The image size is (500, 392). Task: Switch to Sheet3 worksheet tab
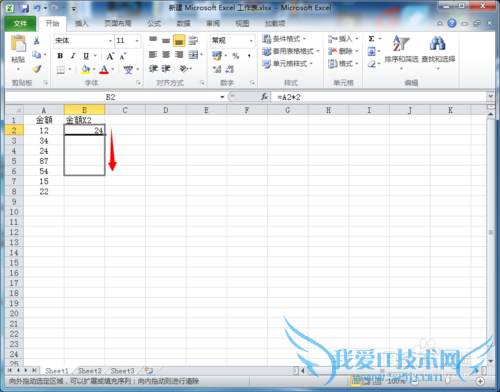click(x=122, y=371)
